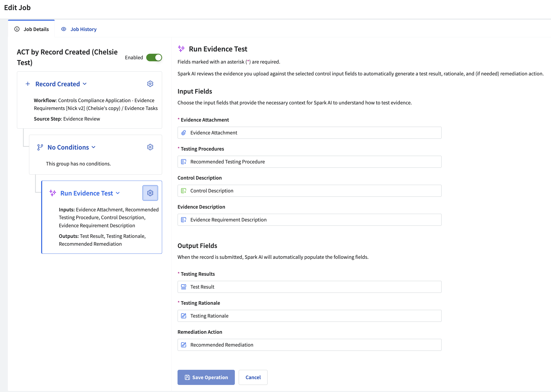The image size is (551, 392).
Task: Click pencil icon in Testing Rationale field
Action: (x=184, y=316)
